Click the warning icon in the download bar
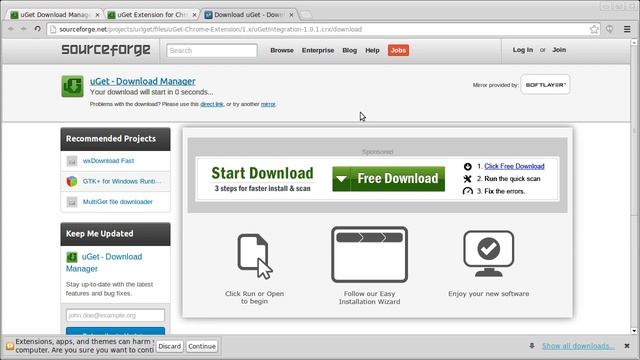The image size is (640, 360). tap(9, 346)
